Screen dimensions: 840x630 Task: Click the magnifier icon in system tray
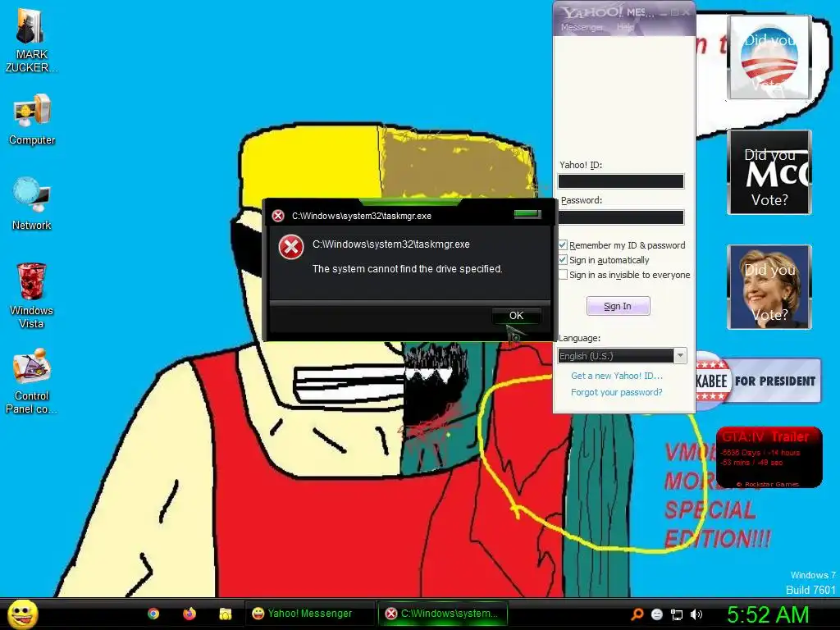637,614
